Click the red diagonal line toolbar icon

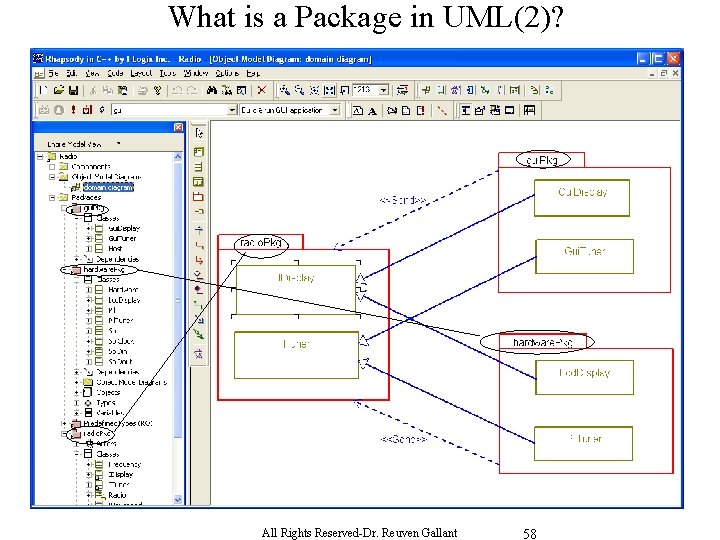tap(442, 111)
